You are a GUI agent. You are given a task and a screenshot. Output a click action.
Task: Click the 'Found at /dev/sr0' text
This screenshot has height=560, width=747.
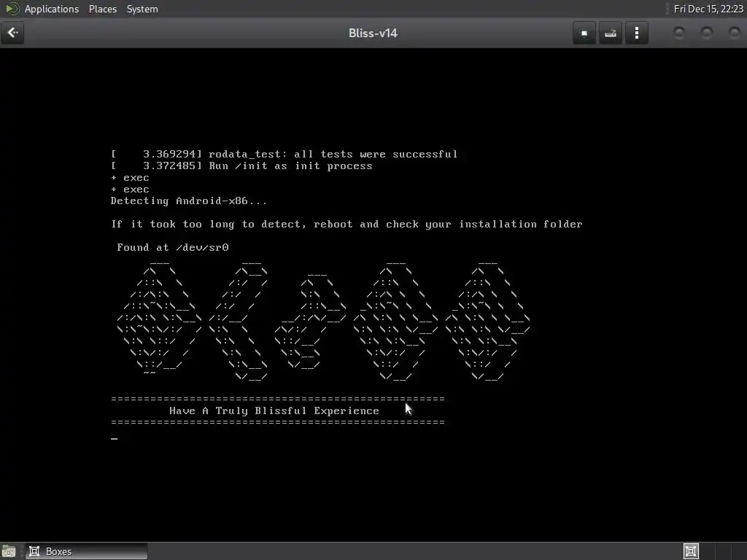[172, 248]
